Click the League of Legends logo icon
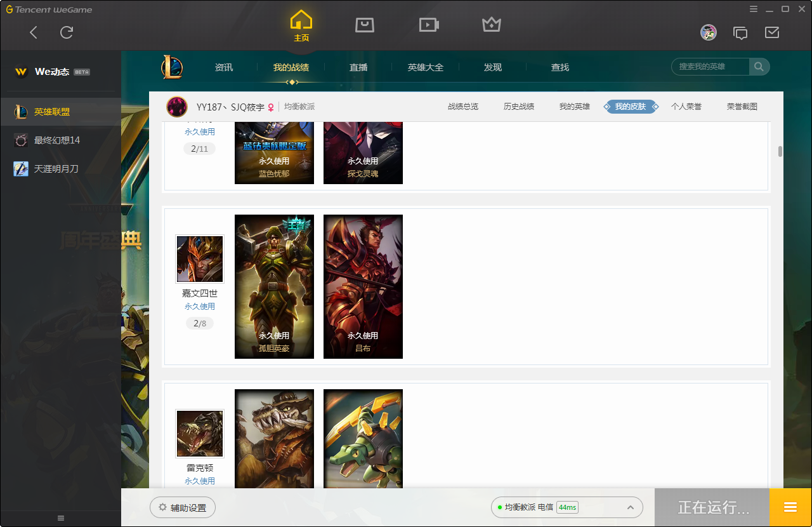This screenshot has width=812, height=527. pos(172,67)
